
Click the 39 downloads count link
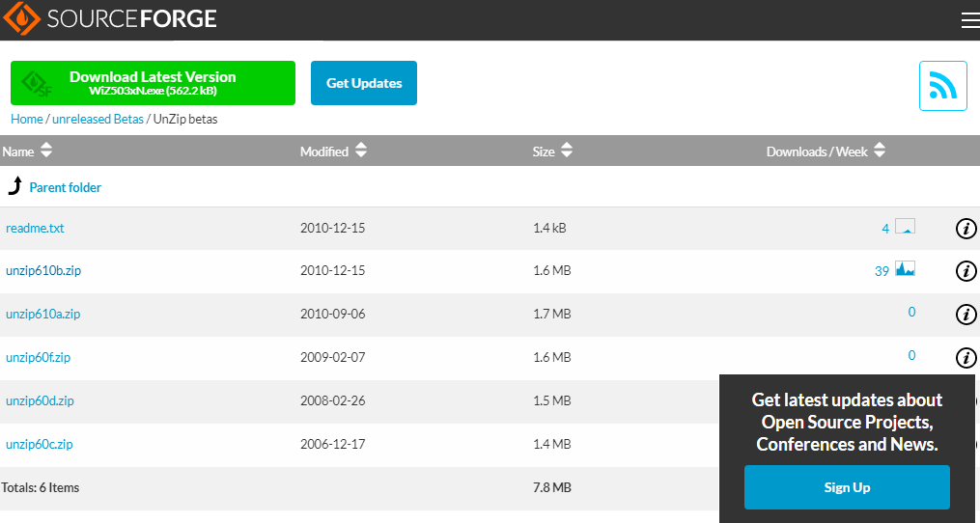(x=882, y=271)
